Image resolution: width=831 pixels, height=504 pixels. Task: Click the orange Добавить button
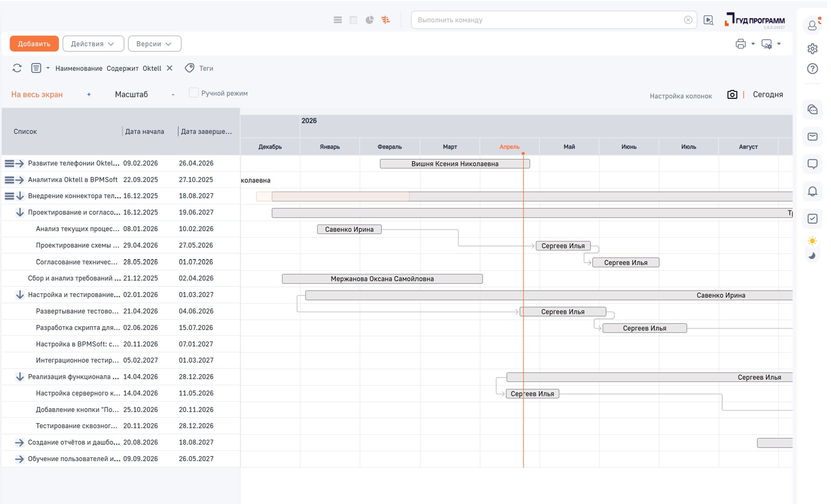tap(34, 44)
